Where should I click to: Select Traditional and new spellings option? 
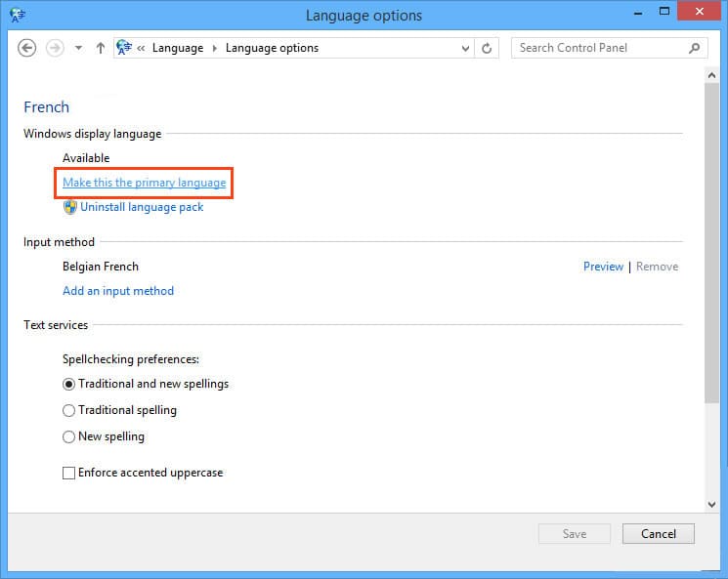tap(68, 384)
